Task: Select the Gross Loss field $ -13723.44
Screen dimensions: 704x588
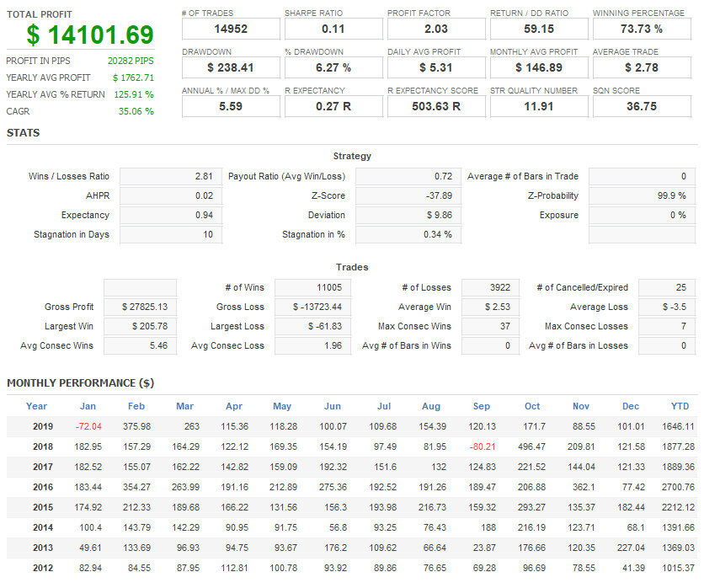Action: 313,307
